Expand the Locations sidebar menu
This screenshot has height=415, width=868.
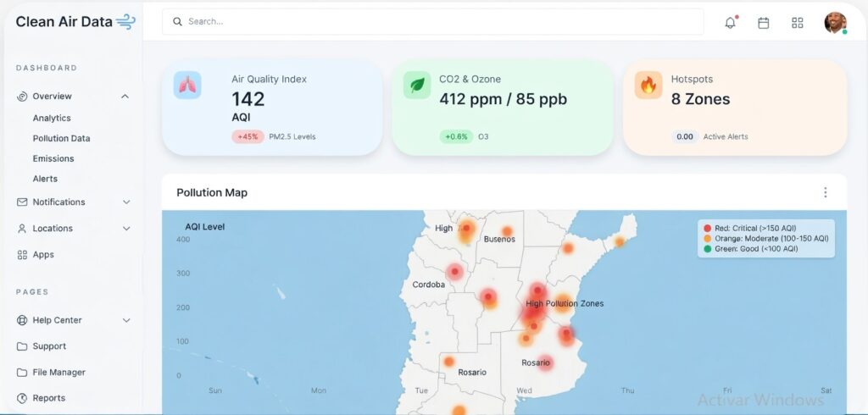tap(126, 229)
